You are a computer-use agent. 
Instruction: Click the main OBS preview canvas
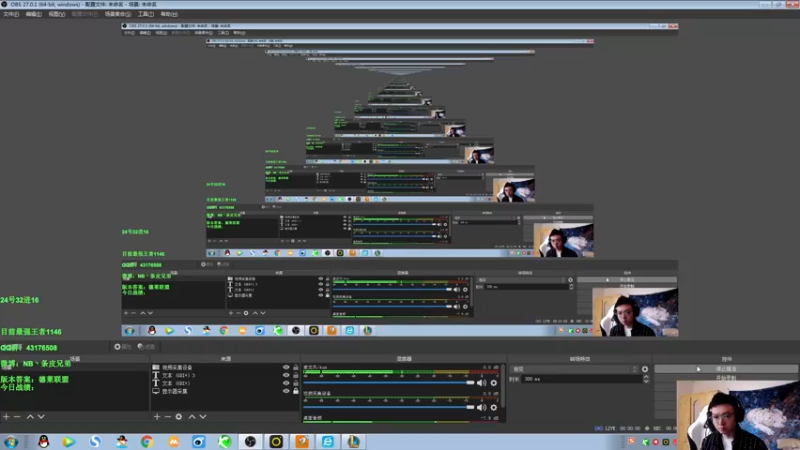click(400, 181)
